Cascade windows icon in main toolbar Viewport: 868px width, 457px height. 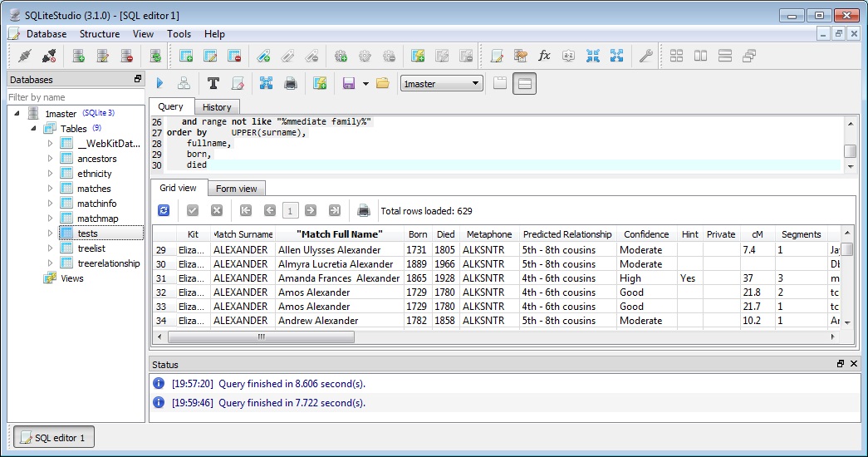(749, 56)
